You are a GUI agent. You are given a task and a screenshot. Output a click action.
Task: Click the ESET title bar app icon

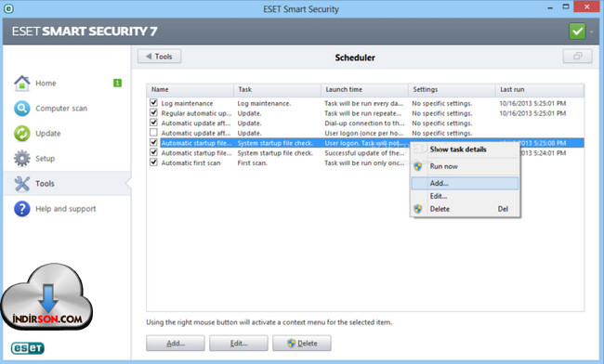8,8
